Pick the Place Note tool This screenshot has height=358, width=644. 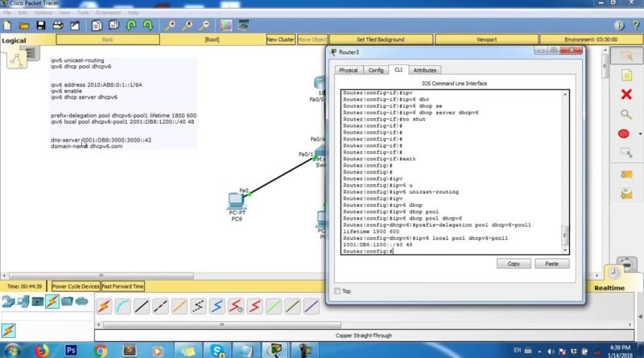pos(626,75)
